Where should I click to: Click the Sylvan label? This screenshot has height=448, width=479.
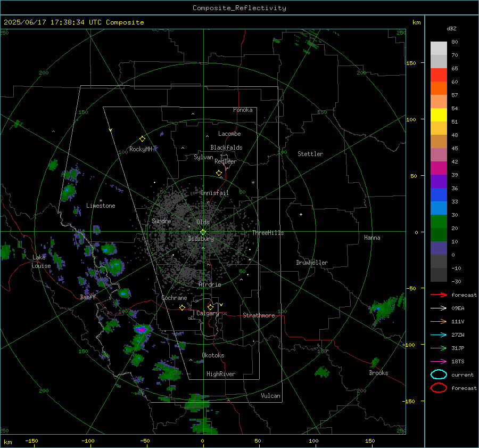point(203,157)
